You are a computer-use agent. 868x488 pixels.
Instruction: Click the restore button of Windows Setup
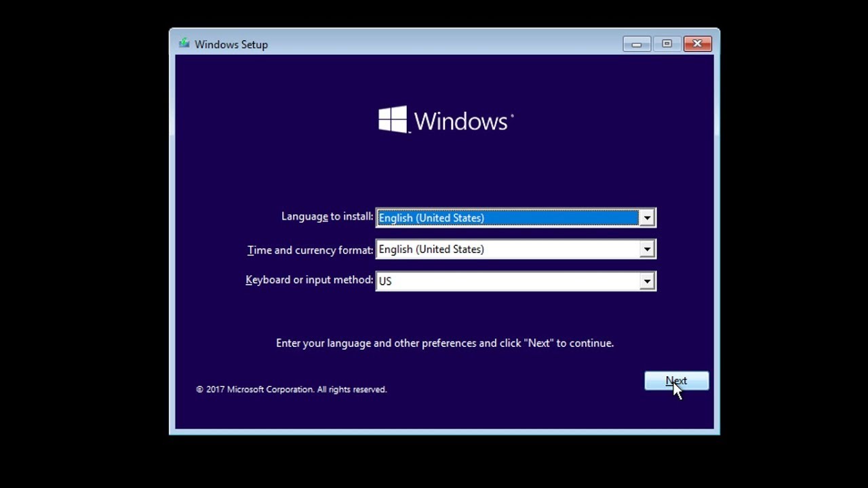point(667,44)
